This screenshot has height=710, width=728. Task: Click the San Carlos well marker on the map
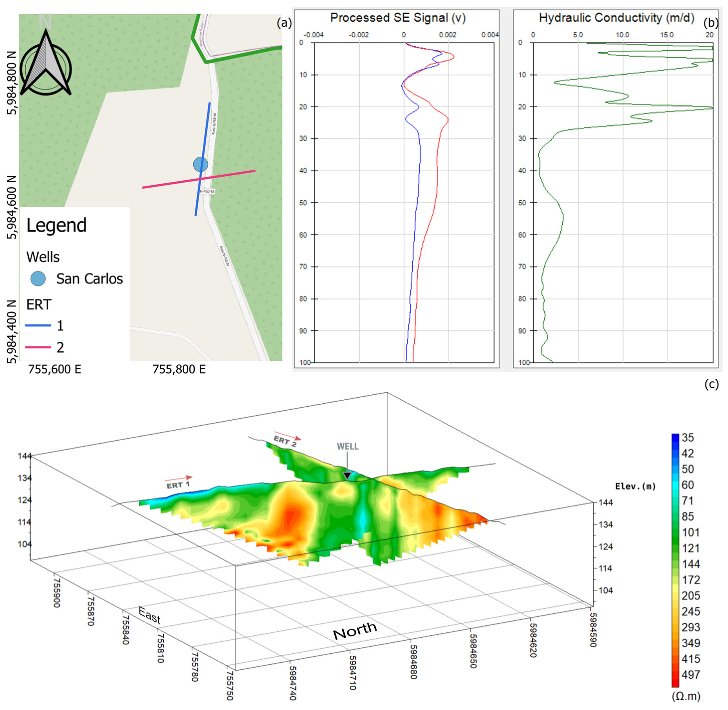200,164
